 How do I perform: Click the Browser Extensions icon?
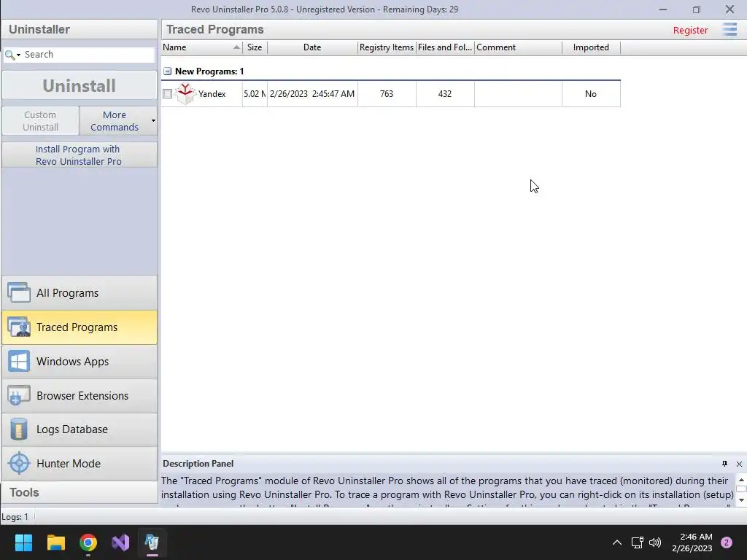[19, 396]
